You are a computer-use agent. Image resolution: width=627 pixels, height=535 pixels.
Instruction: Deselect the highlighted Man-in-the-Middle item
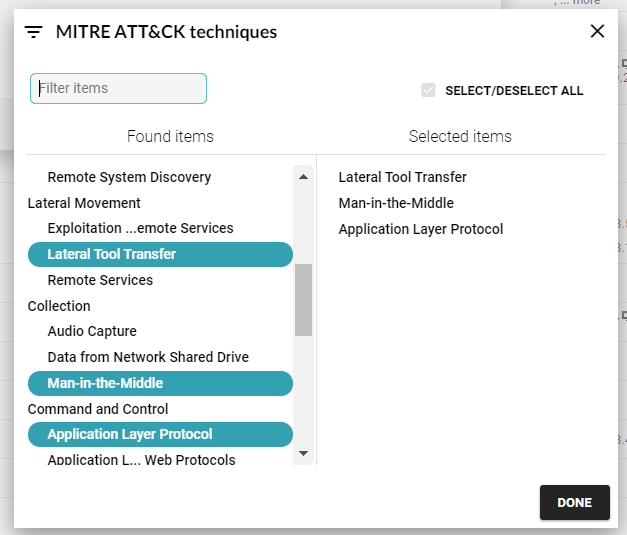click(x=160, y=383)
